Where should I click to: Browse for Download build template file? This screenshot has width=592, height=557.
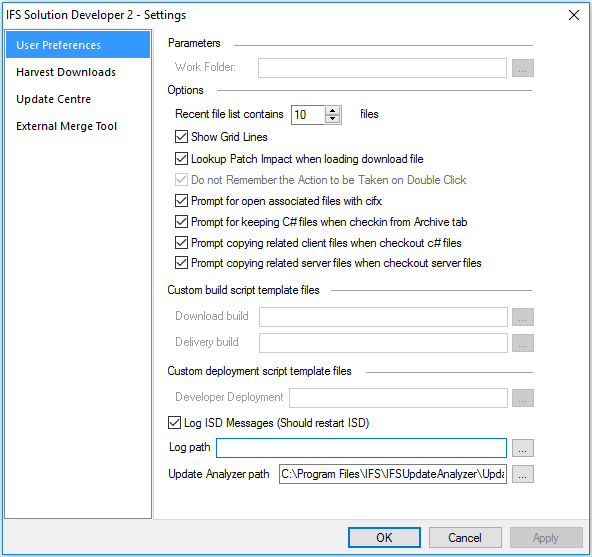click(x=523, y=317)
